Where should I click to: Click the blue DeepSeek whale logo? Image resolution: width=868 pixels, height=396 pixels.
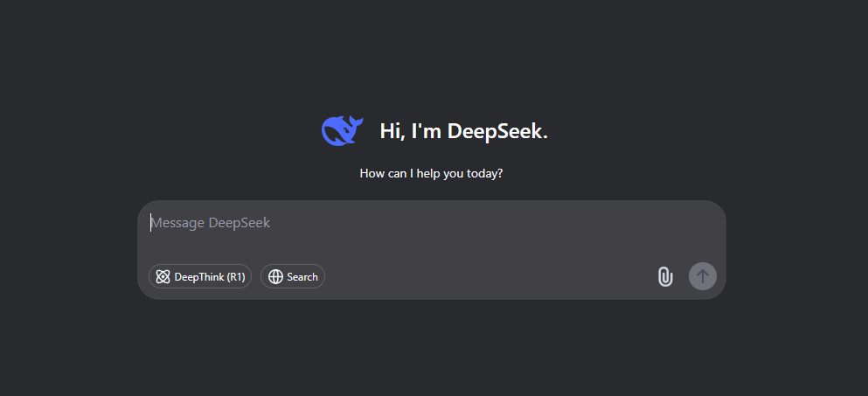pyautogui.click(x=342, y=131)
